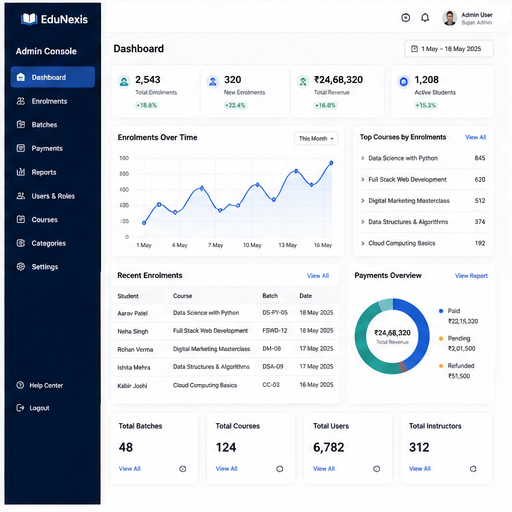Click the Dashboard home icon in sidebar
The image size is (512, 512).
click(21, 77)
